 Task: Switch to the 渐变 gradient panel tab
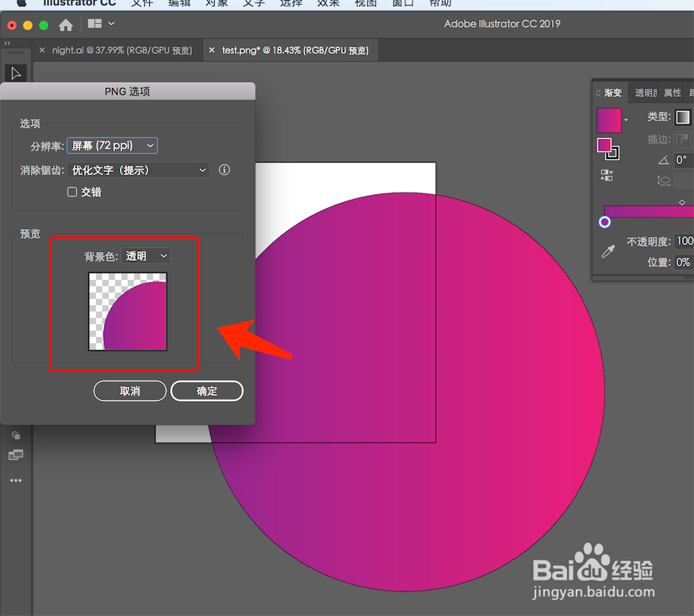(x=613, y=93)
